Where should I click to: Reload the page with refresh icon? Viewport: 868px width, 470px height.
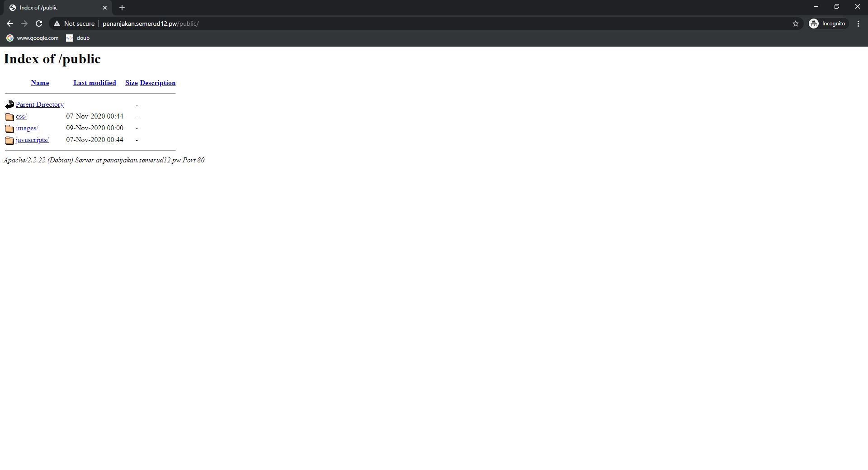(x=39, y=24)
